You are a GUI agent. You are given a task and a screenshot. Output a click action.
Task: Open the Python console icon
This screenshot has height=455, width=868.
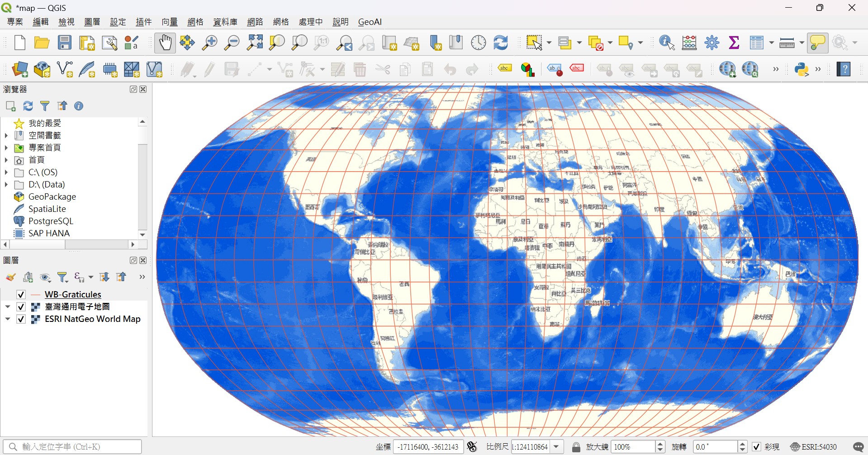click(x=802, y=70)
